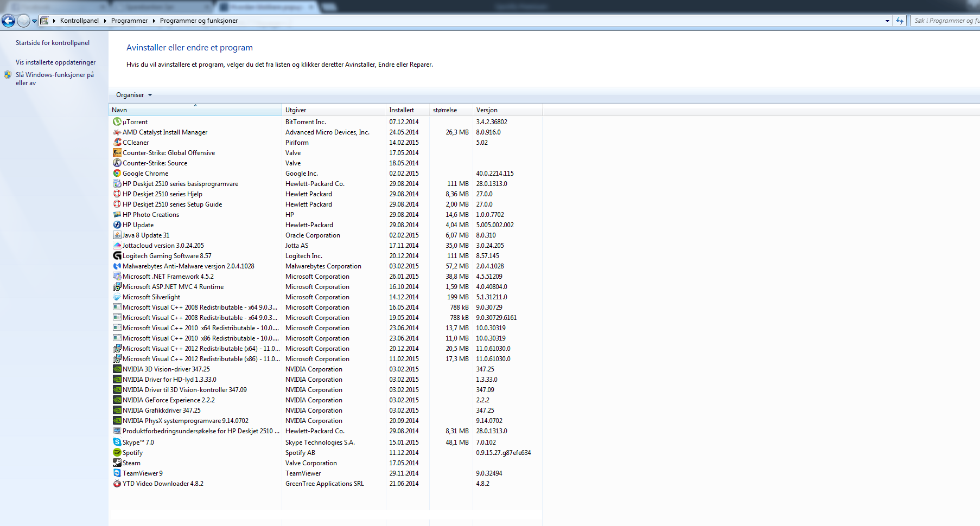Click the refresh button beside address bar
980x526 pixels.
[900, 21]
